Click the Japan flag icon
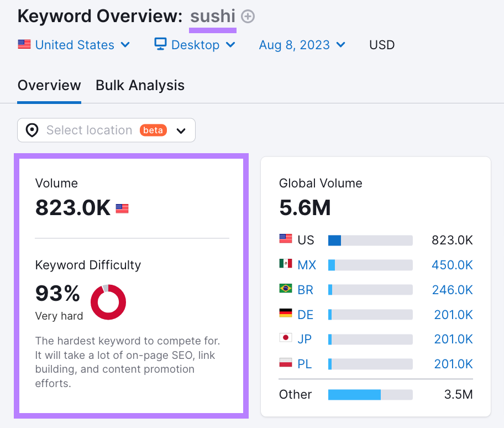Viewport: 504px width, 428px height. click(x=285, y=338)
